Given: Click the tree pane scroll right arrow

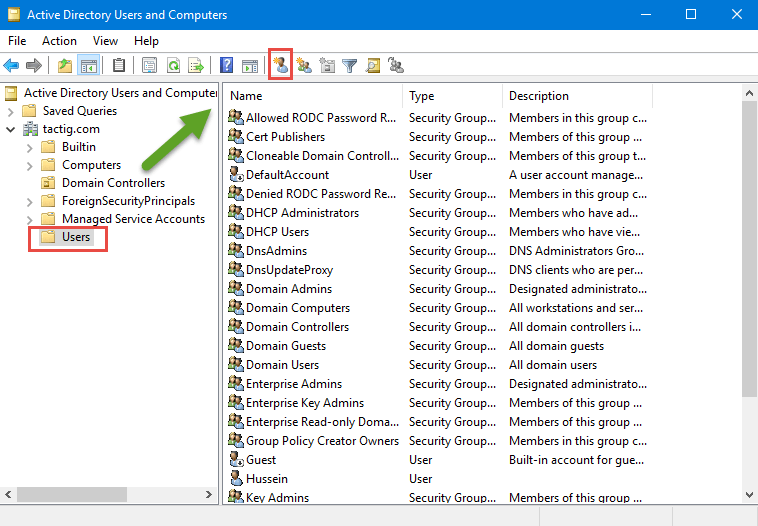Looking at the screenshot, I should click(209, 495).
